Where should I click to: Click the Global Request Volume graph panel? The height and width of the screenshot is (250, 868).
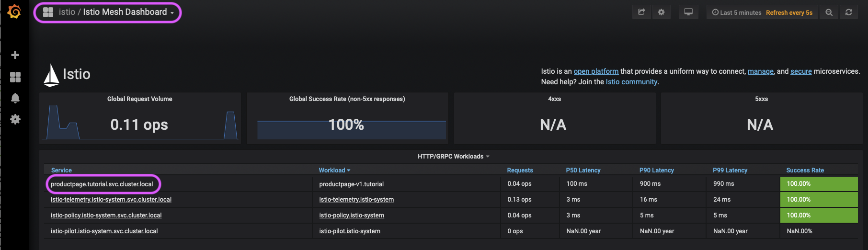tap(139, 122)
